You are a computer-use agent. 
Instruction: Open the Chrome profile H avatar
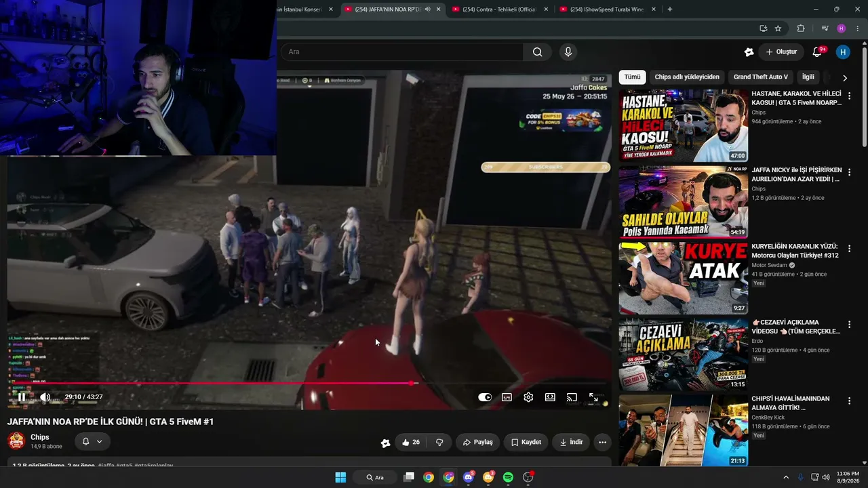pyautogui.click(x=842, y=28)
